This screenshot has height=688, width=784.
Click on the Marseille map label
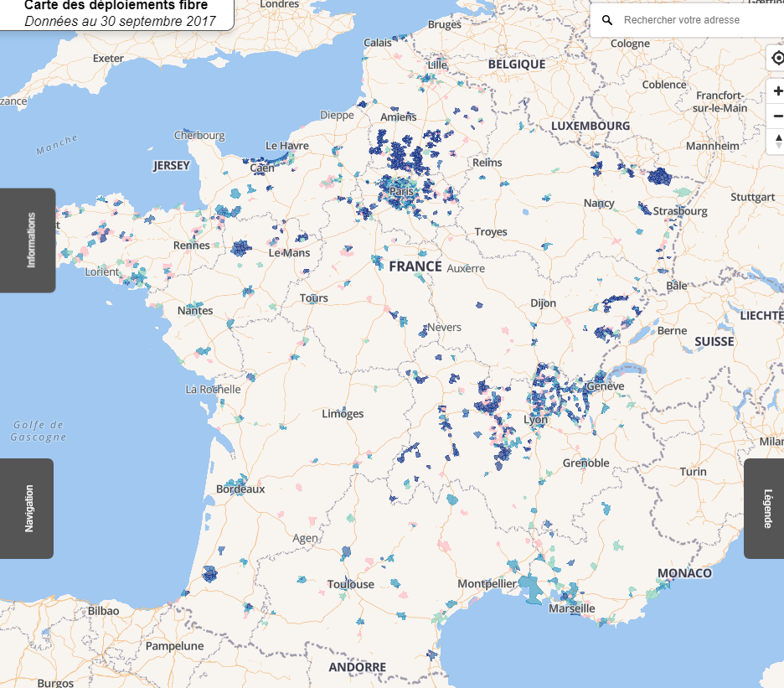pos(572,608)
